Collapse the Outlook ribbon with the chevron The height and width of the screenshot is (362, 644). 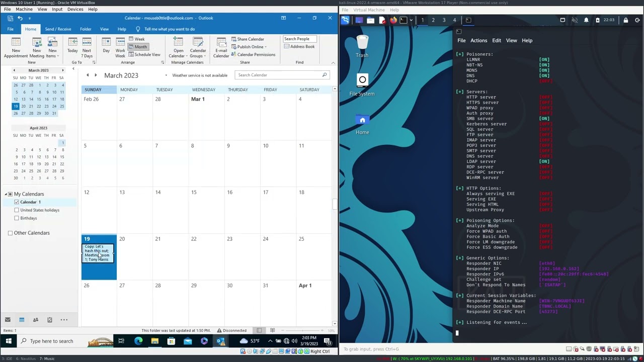(333, 63)
